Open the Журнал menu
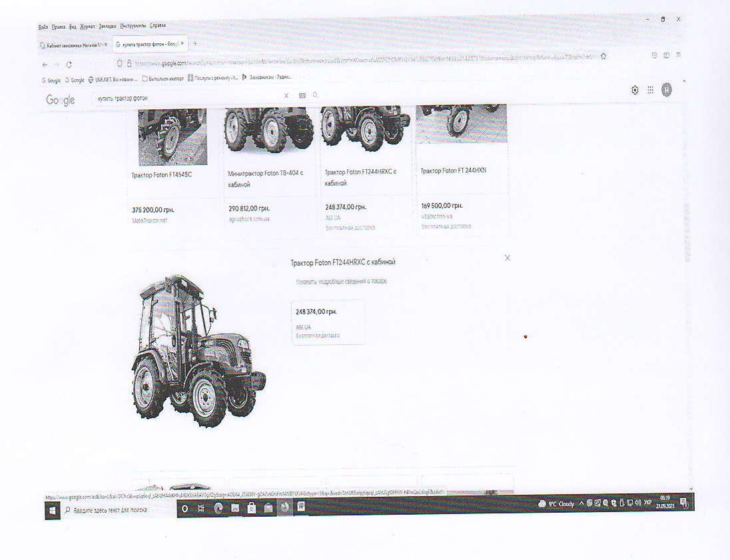 click(x=87, y=27)
